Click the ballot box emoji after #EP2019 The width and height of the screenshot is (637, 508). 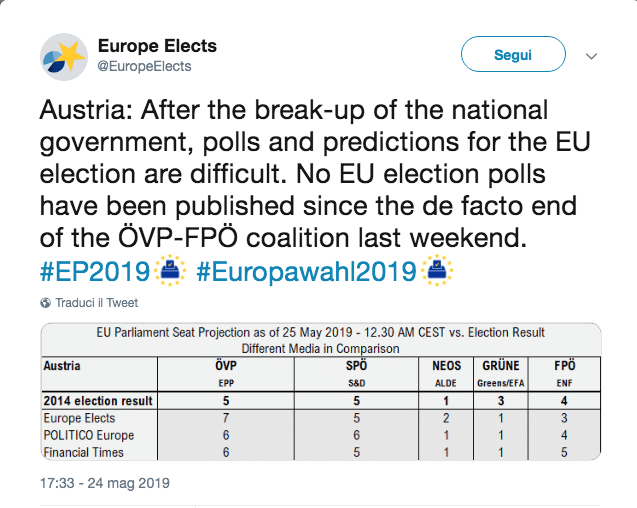pyautogui.click(x=168, y=270)
